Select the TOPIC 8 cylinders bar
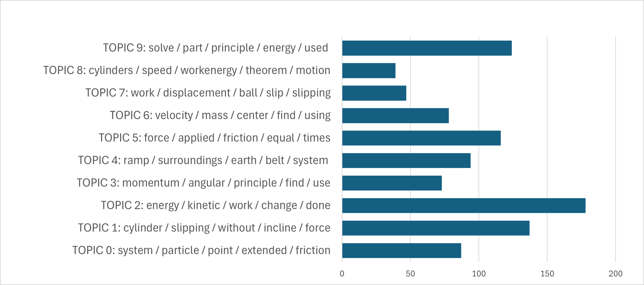The image size is (644, 285). click(x=369, y=70)
